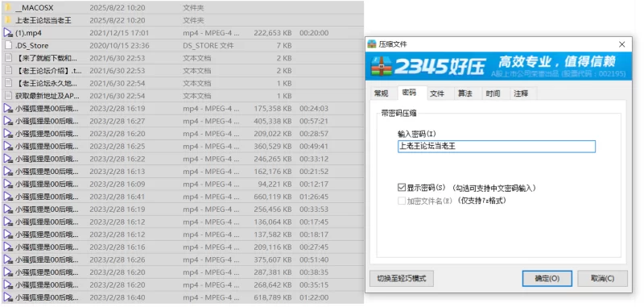The width and height of the screenshot is (644, 307).
Task: Click the text document icon for 【老王论坛永久地...
Action: (8, 84)
